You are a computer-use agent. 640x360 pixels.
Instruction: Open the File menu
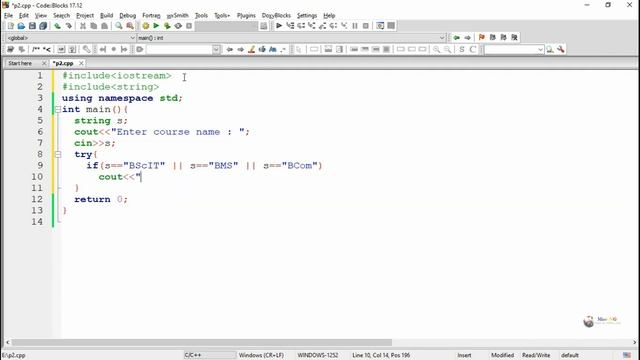[9, 16]
